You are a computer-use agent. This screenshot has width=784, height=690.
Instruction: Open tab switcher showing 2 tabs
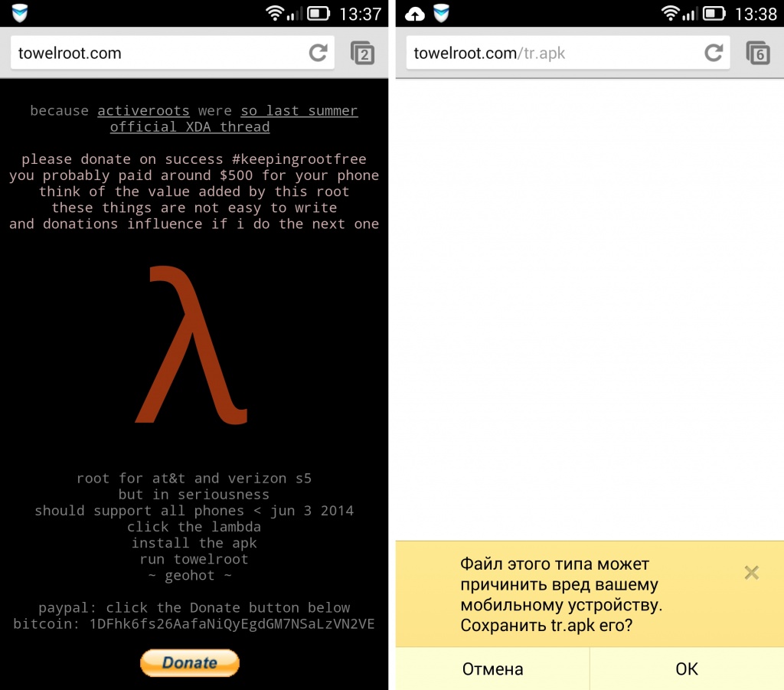[362, 53]
